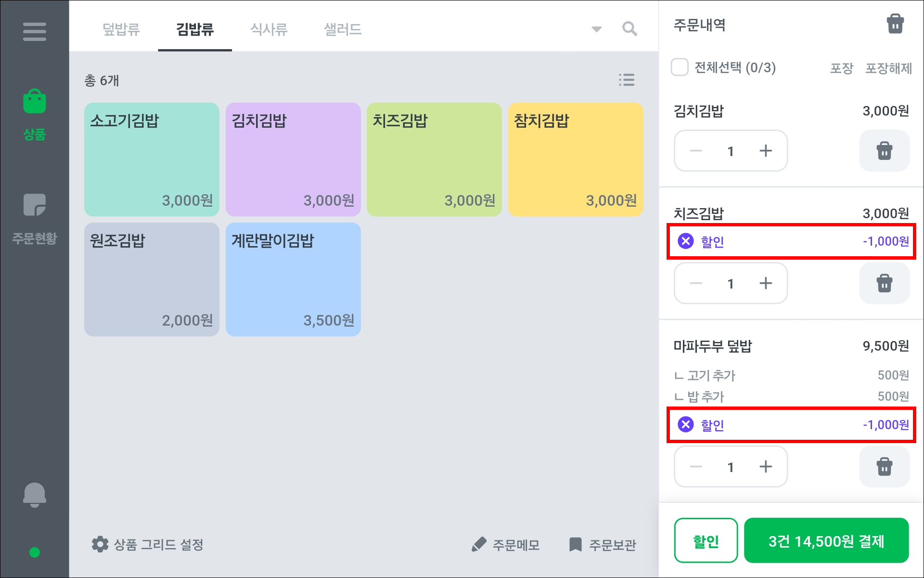Add the yellow 참치김밥 tile to the order

576,159
